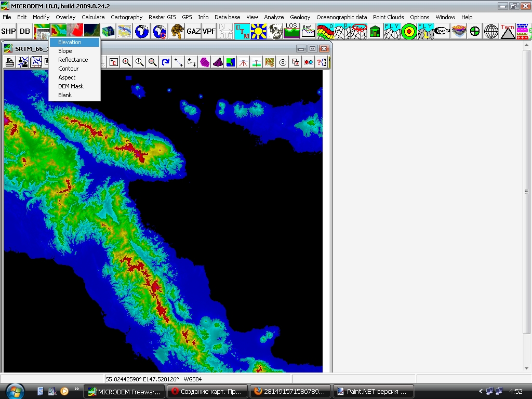This screenshot has width=532, height=399.
Task: Select the DEM Mask menu entry
Action: point(71,86)
